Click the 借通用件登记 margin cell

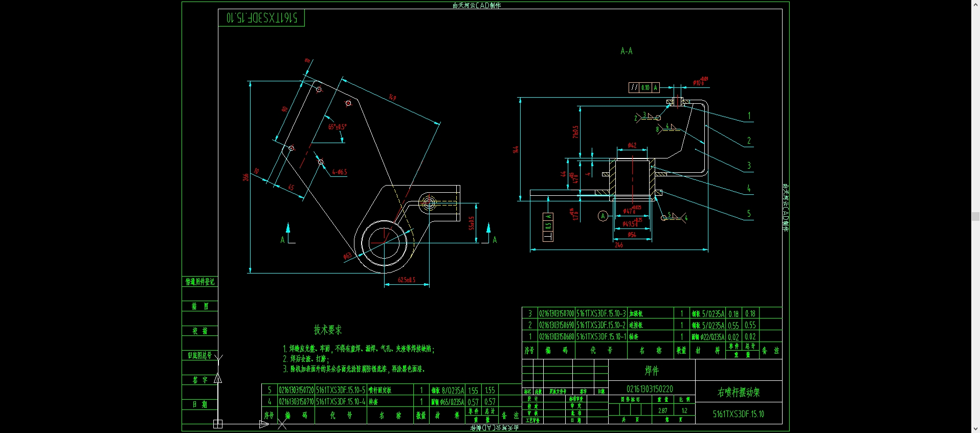(x=200, y=282)
